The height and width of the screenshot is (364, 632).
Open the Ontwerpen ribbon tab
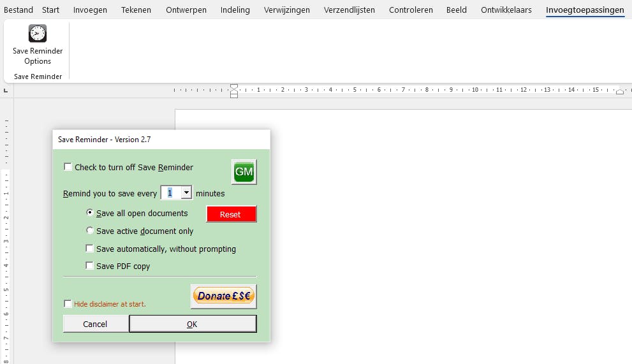186,10
